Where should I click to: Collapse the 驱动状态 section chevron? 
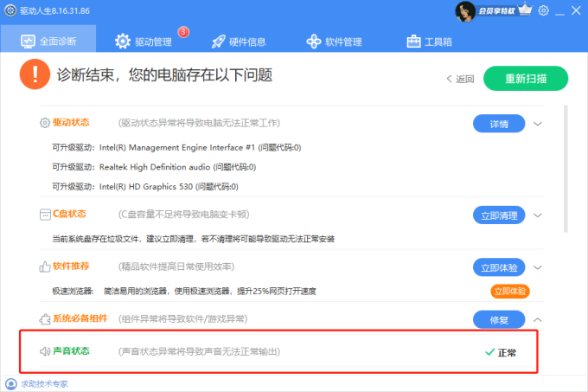(538, 124)
